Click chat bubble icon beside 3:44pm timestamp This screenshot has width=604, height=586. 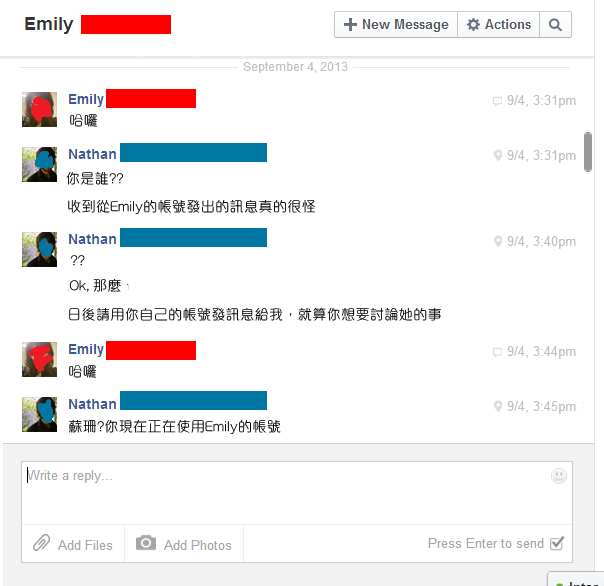point(497,352)
